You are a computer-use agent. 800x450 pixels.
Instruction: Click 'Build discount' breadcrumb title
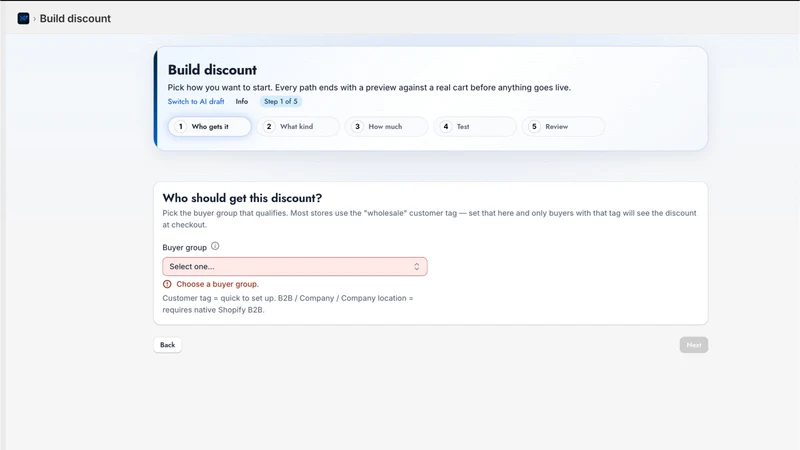75,18
